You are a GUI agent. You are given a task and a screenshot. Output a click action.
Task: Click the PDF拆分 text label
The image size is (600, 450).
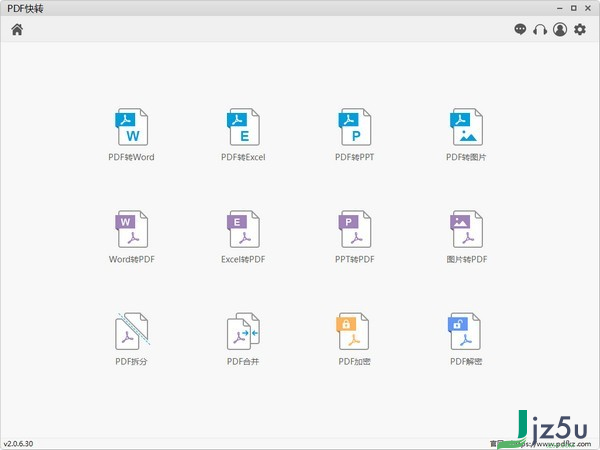[x=131, y=362]
